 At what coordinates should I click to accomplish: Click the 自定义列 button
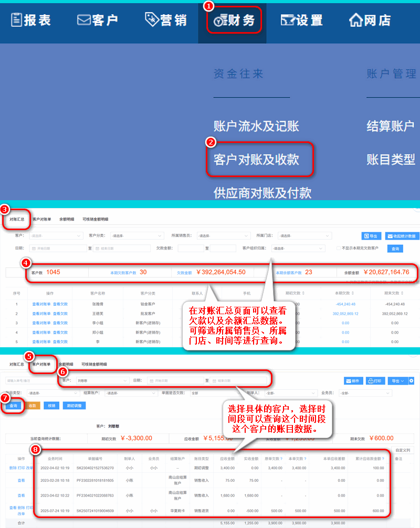(x=403, y=450)
